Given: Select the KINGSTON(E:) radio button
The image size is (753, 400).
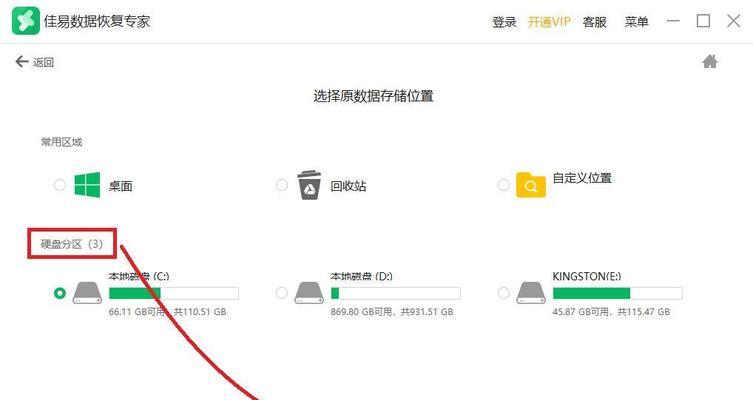Looking at the screenshot, I should coord(503,292).
